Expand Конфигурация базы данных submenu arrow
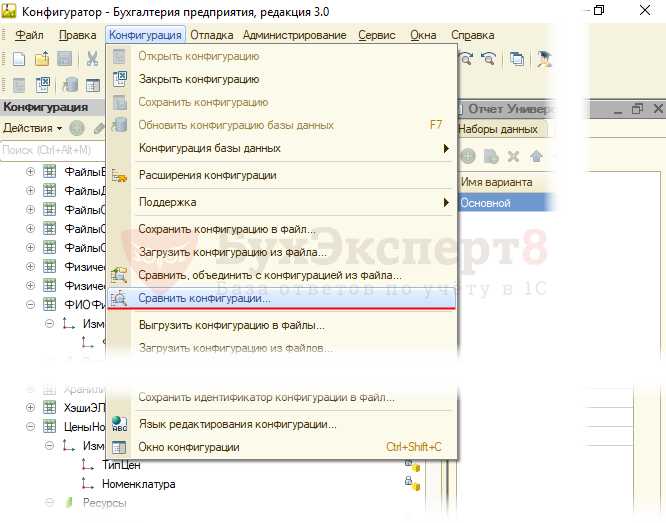The width and height of the screenshot is (666, 523). point(446,148)
